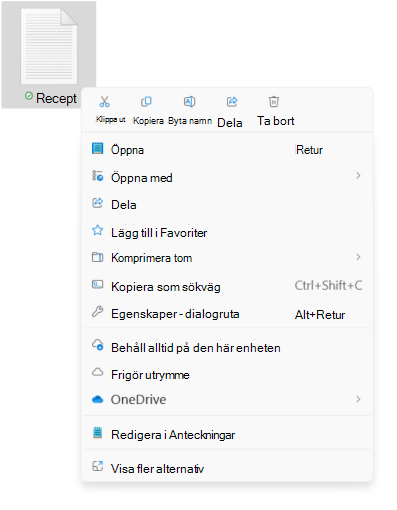Click the Kopiera icon in top row
This screenshot has width=397, height=510.
[x=146, y=101]
